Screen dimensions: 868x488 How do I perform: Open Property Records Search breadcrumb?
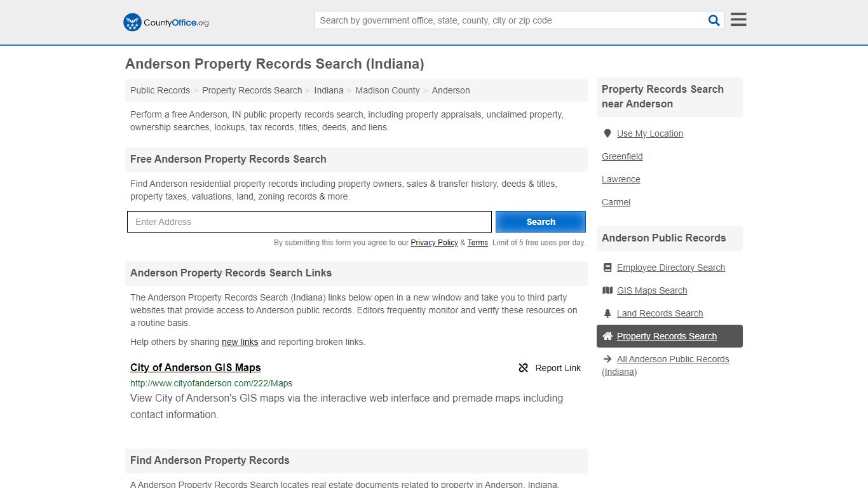point(252,90)
